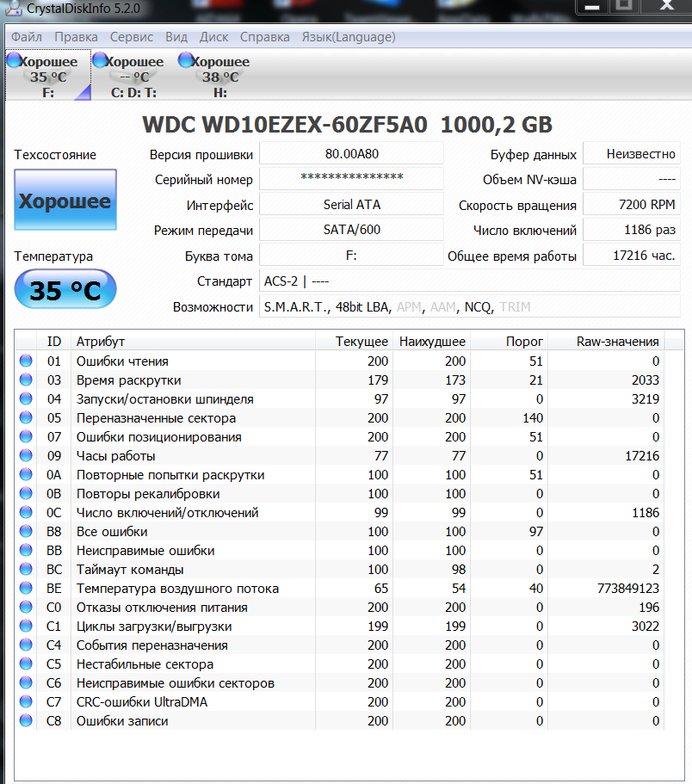This screenshot has height=784, width=692.
Task: Click raw value 2033 in row 03
Action: 646,380
